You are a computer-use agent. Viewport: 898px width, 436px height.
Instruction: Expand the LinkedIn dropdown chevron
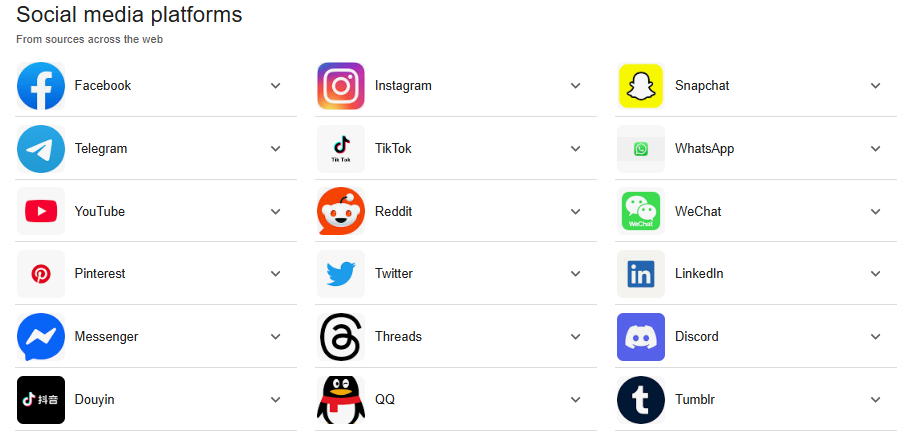coord(876,274)
